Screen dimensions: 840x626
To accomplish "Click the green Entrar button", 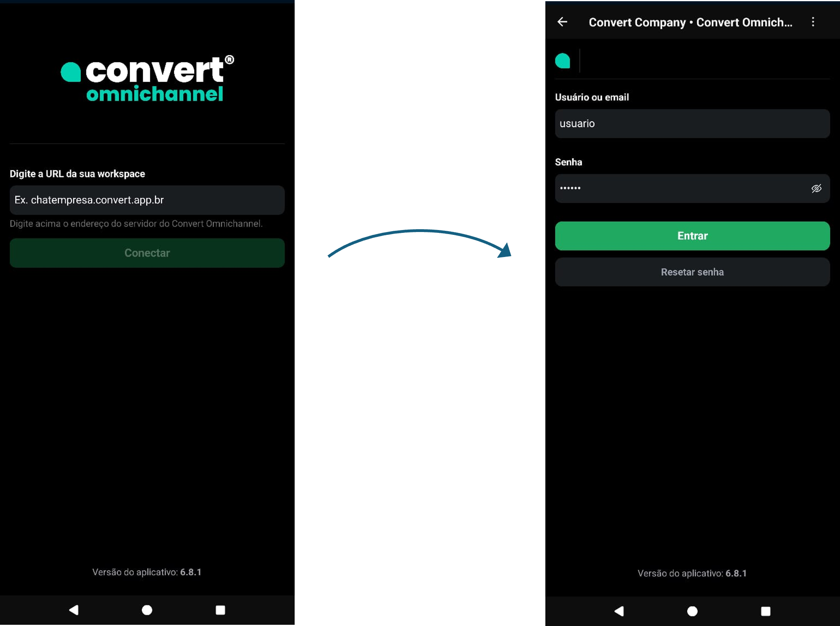I will coord(692,236).
